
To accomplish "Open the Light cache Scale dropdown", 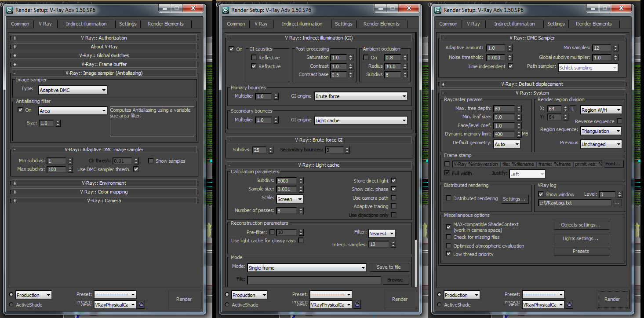I will [290, 199].
